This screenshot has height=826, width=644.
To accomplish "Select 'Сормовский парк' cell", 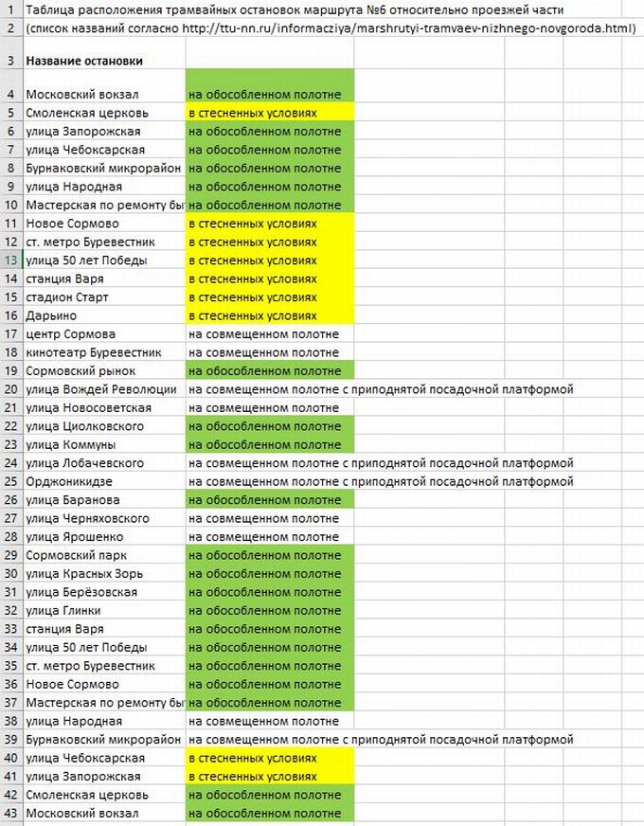I will click(104, 555).
